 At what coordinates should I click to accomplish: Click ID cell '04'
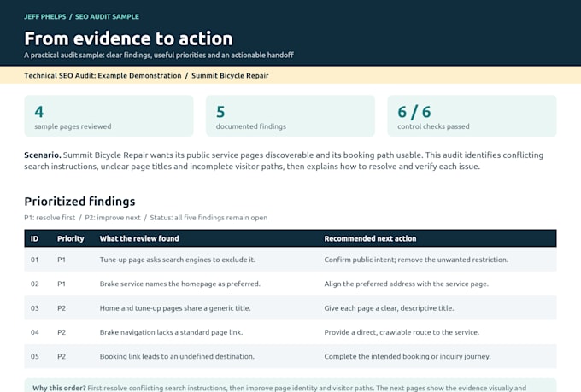[34, 332]
